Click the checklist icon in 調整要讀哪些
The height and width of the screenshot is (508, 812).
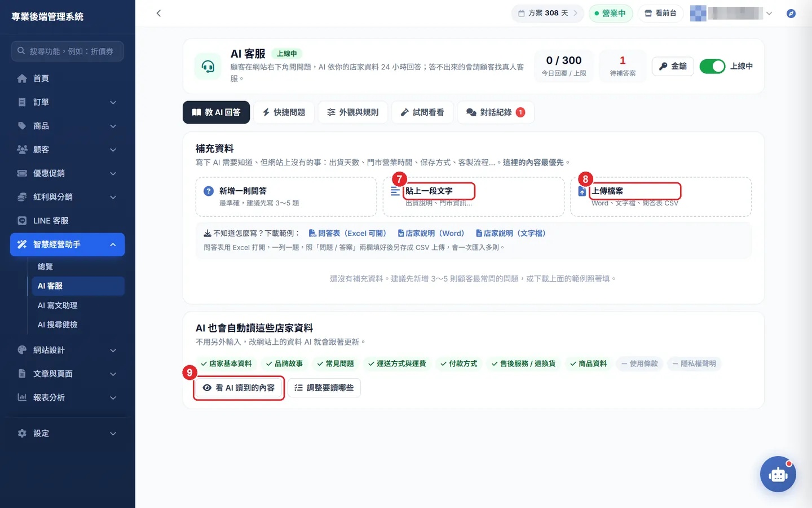299,388
